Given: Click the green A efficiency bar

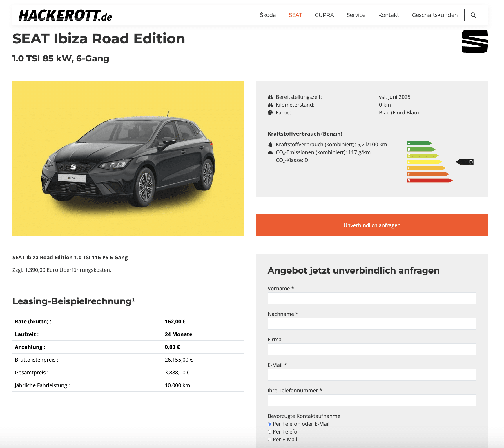Looking at the screenshot, I should click(419, 143).
